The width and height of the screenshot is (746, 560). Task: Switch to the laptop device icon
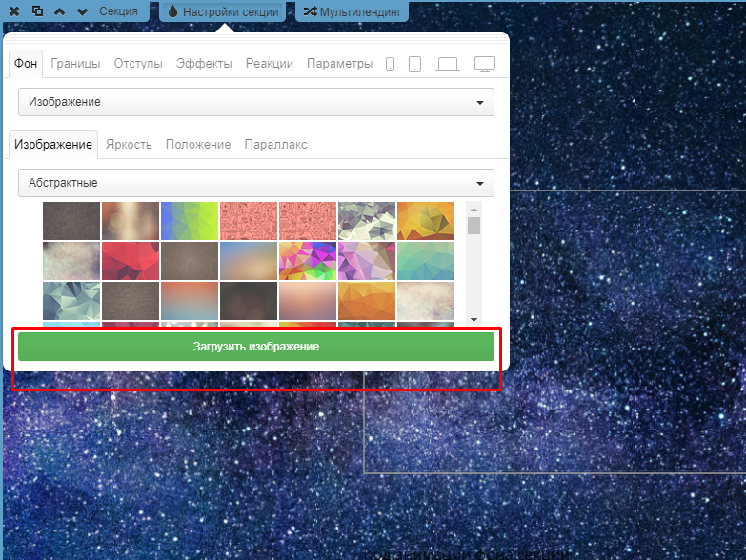click(448, 65)
